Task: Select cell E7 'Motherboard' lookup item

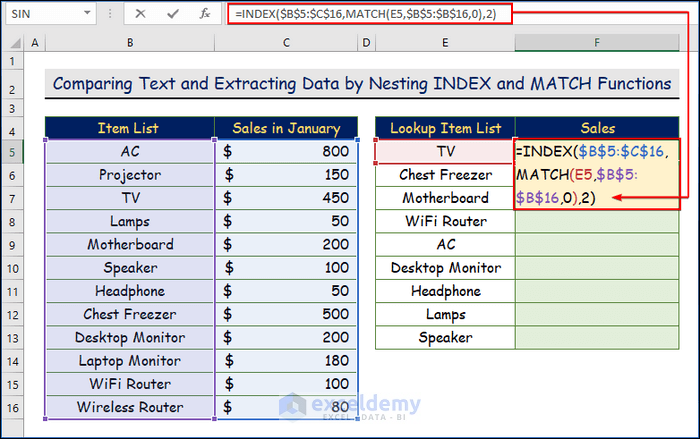Action: (x=445, y=198)
